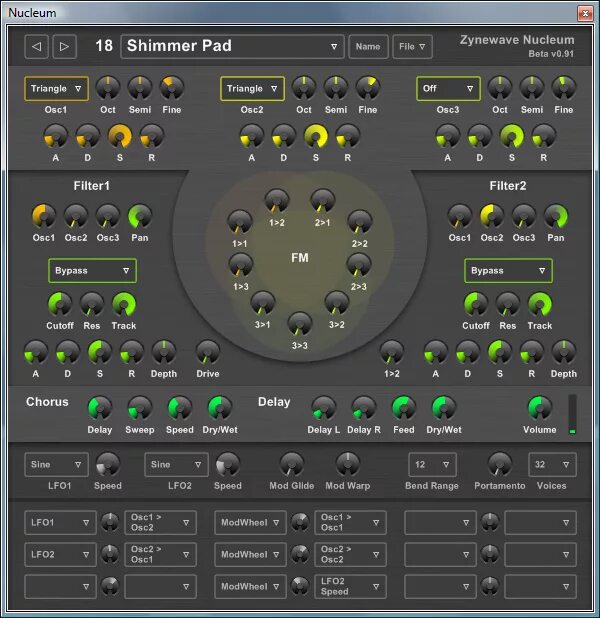Click the Osc3 Fine knob
The height and width of the screenshot is (618, 600).
(564, 87)
